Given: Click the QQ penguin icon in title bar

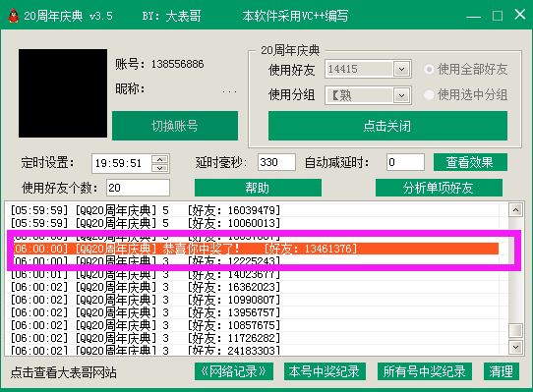Looking at the screenshot, I should point(13,16).
